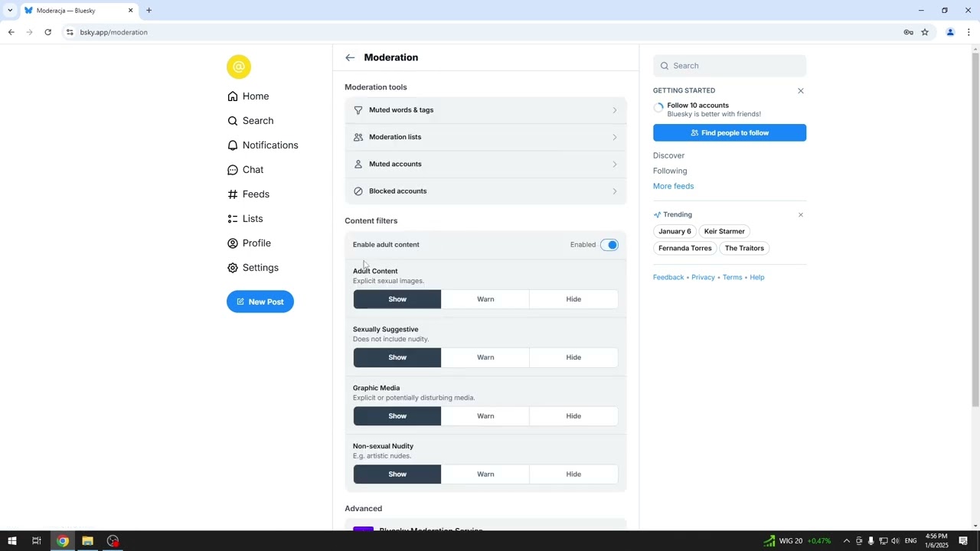
Task: Close the Moderacja Bluesky tab
Action: pos(130,11)
